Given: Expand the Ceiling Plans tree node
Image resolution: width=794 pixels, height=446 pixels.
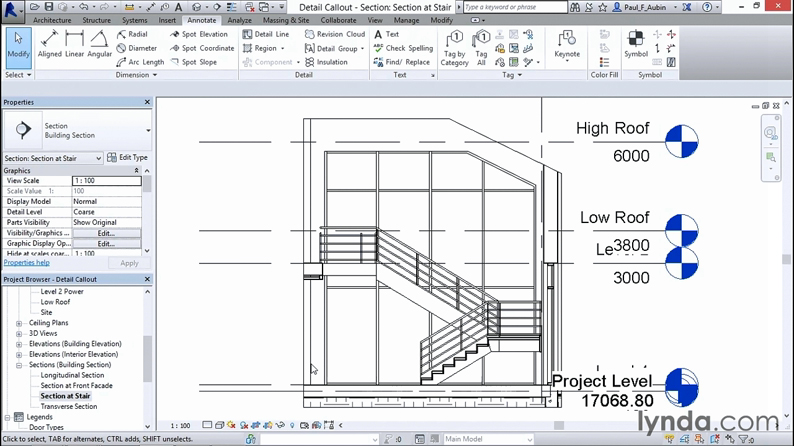Looking at the screenshot, I should [x=19, y=323].
